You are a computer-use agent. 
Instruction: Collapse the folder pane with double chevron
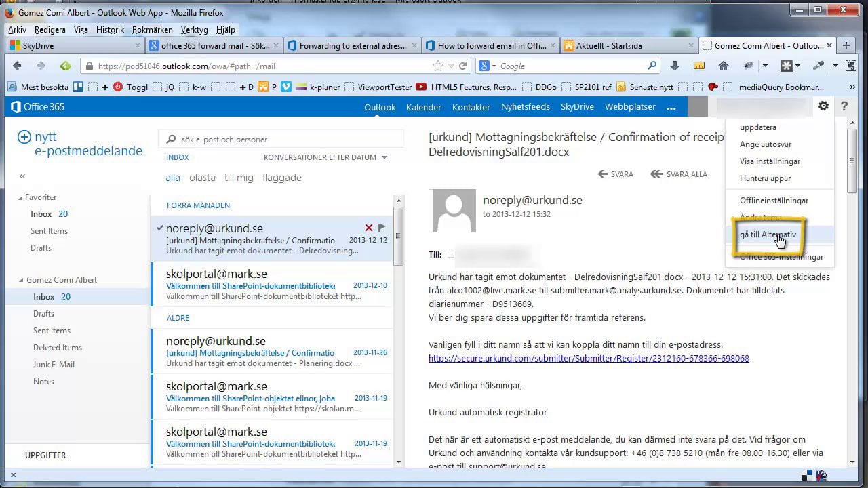22,176
